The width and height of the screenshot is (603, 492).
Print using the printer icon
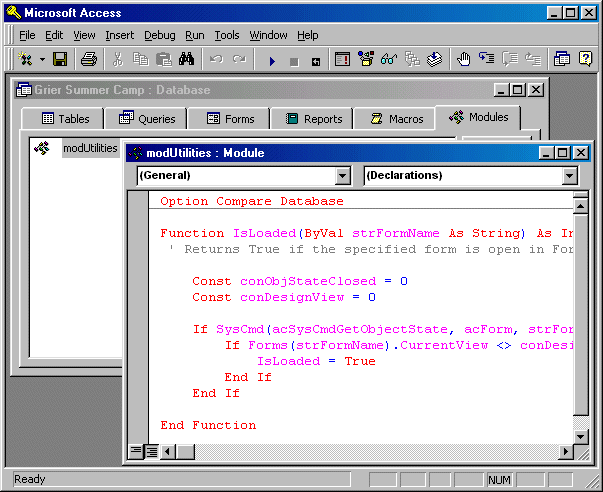tap(89, 59)
